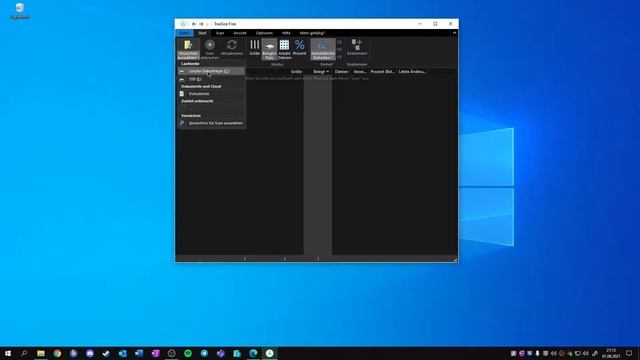Toggle 'Automatische Einheiten' in ribbon
The height and width of the screenshot is (360, 640).
point(323,49)
